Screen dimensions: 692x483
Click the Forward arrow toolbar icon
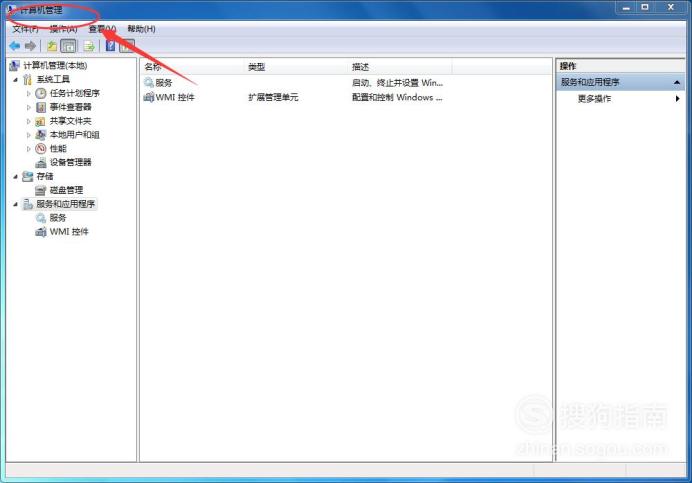[30, 46]
